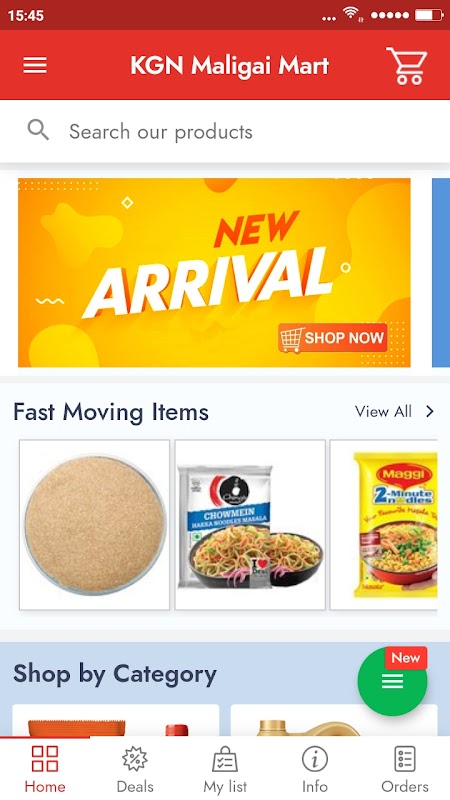Viewport: 450px width, 800px height.
Task: Select the brown grain powder product
Action: point(94,525)
